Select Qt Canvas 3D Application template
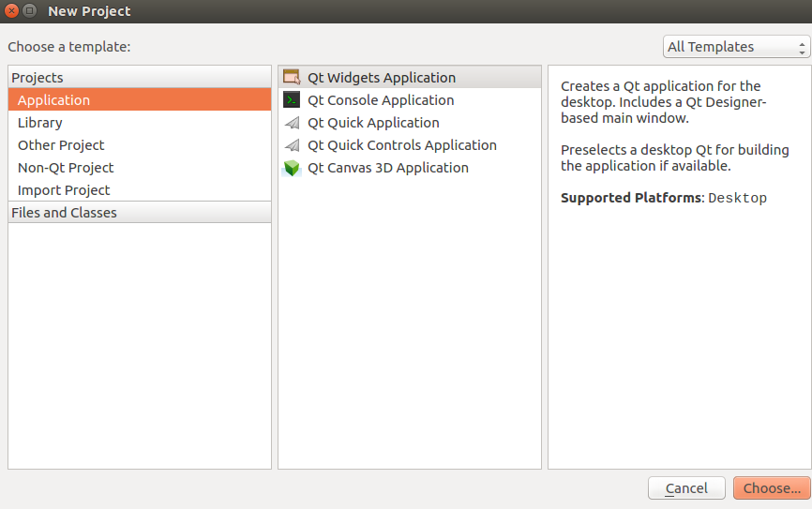The width and height of the screenshot is (812, 509). (x=388, y=168)
